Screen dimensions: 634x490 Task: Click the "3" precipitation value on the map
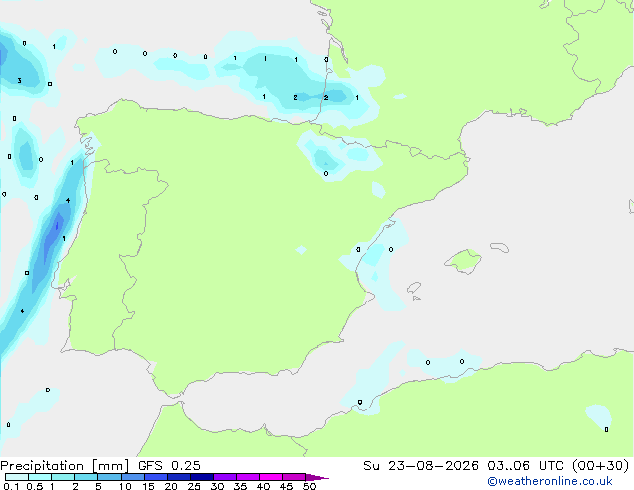pyautogui.click(x=19, y=80)
